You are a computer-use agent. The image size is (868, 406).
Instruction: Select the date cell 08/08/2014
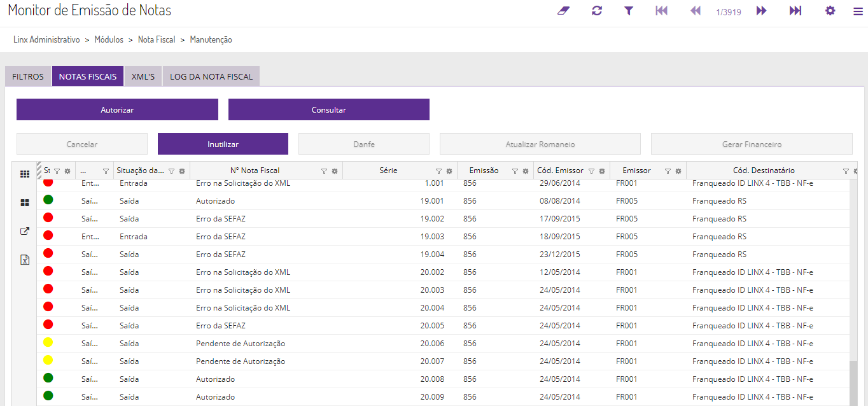pyautogui.click(x=571, y=201)
